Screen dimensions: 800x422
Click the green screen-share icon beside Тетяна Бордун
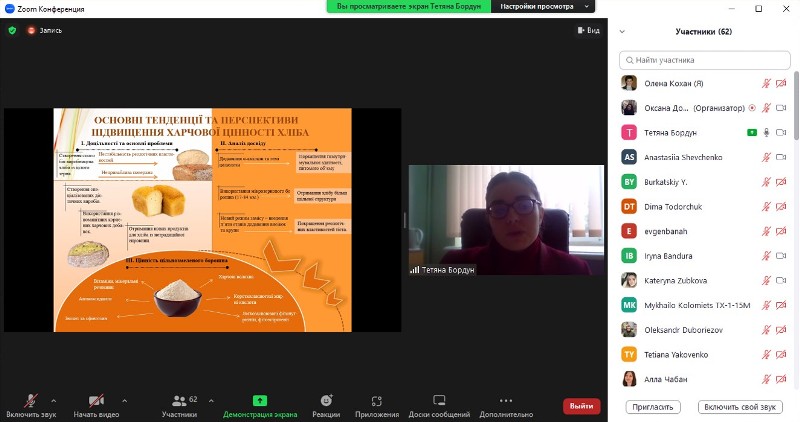tap(752, 133)
